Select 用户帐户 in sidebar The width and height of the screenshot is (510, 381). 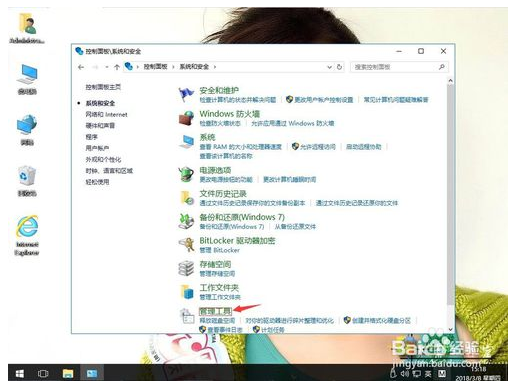point(97,148)
